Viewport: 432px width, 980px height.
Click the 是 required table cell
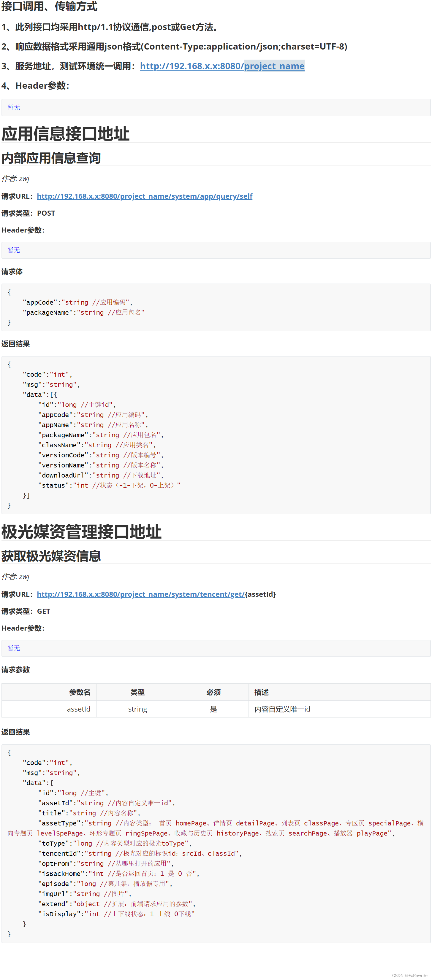[x=214, y=709]
